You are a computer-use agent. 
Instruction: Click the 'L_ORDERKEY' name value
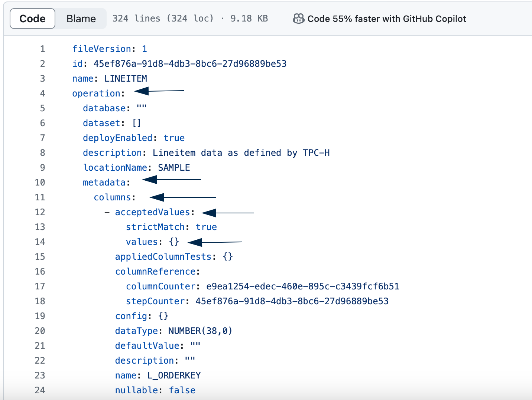(174, 376)
